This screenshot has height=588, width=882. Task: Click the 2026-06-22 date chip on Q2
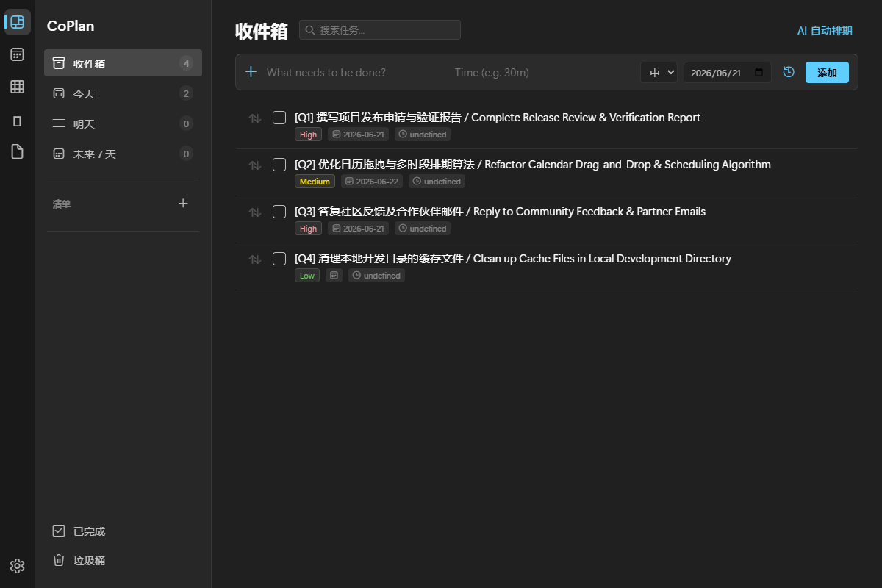click(372, 182)
